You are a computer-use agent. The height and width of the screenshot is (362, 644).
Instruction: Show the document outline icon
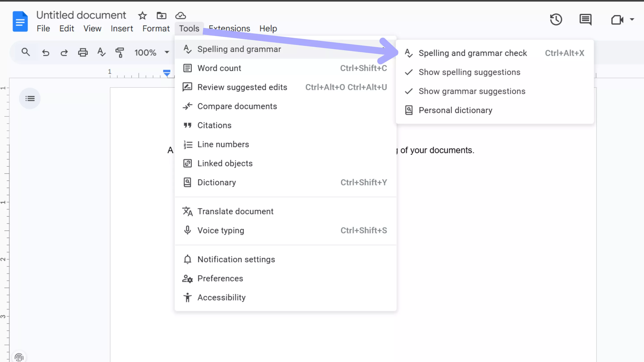pos(30,98)
